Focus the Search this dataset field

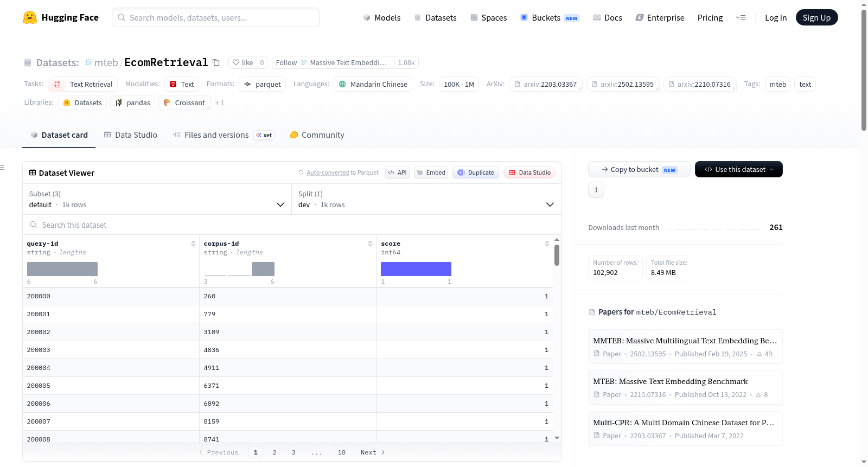292,225
